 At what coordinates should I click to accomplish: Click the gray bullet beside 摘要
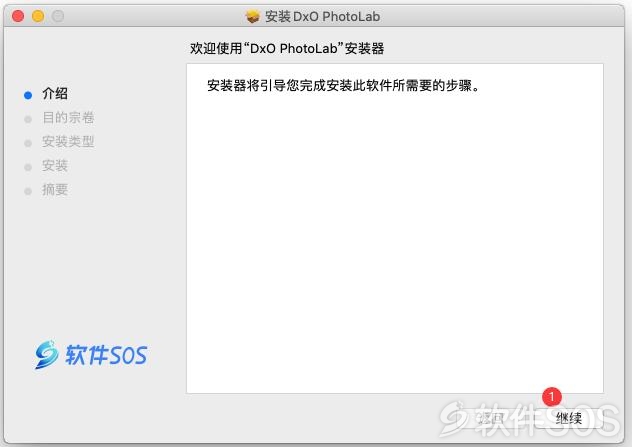(x=28, y=191)
